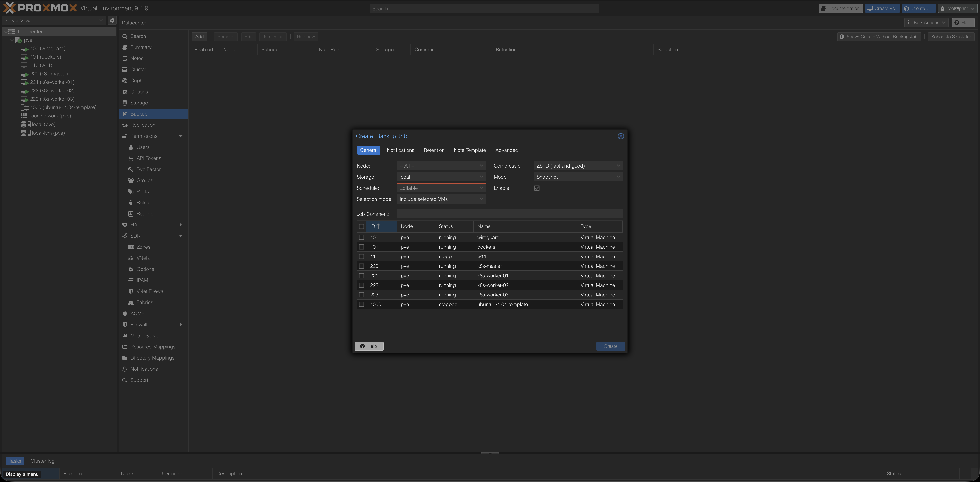This screenshot has width=980, height=482.
Task: Collapse the Permissions section arrow
Action: click(x=181, y=136)
